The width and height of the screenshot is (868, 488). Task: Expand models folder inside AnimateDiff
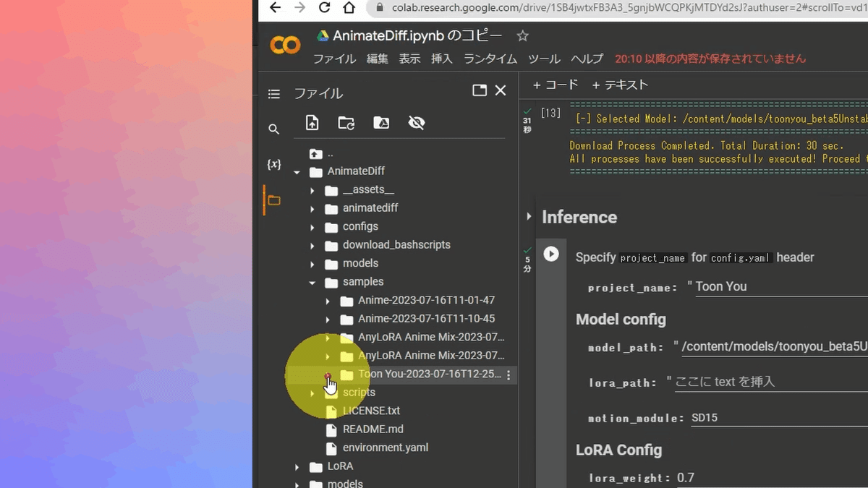tap(312, 264)
